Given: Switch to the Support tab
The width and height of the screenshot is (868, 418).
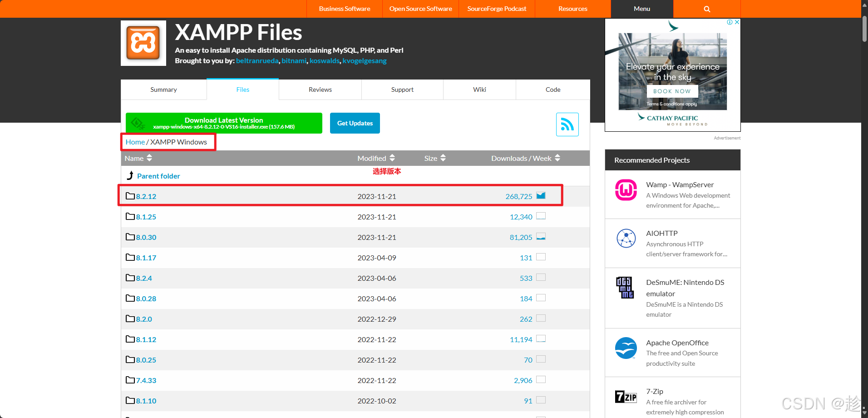Looking at the screenshot, I should (402, 90).
